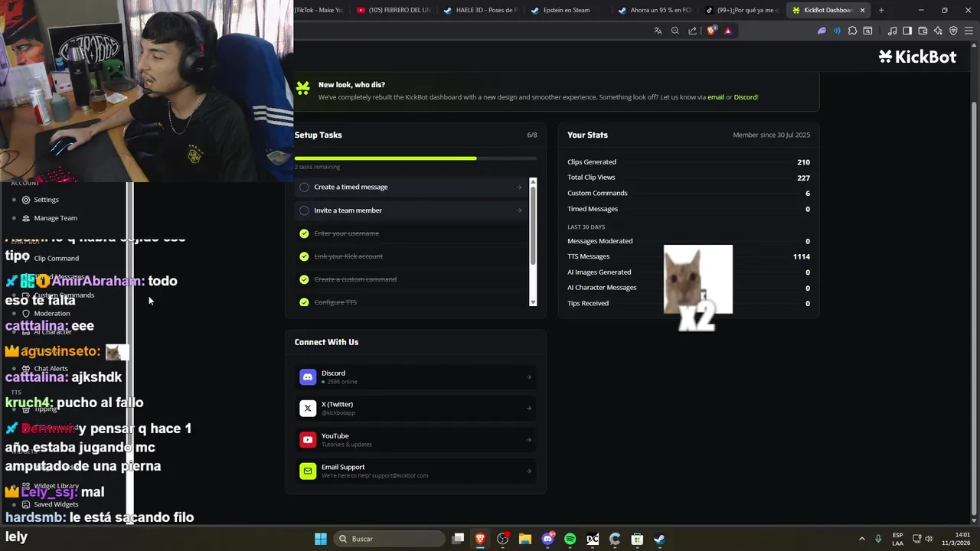This screenshot has width=980, height=551.
Task: Click the YouTube icon tile
Action: pos(308,439)
